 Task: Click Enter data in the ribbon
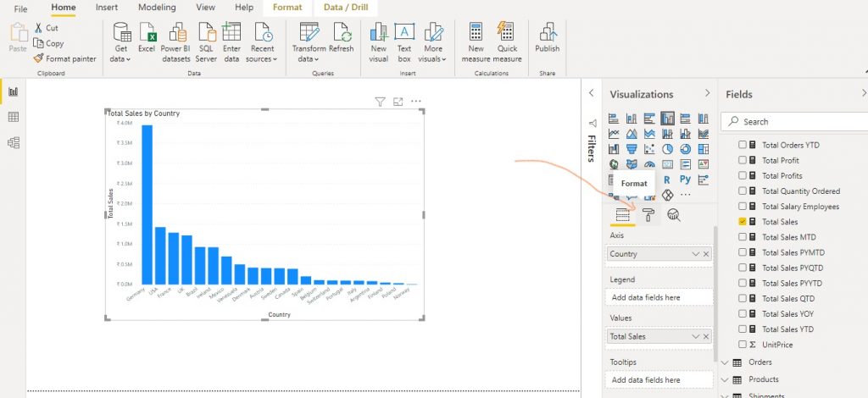click(231, 42)
